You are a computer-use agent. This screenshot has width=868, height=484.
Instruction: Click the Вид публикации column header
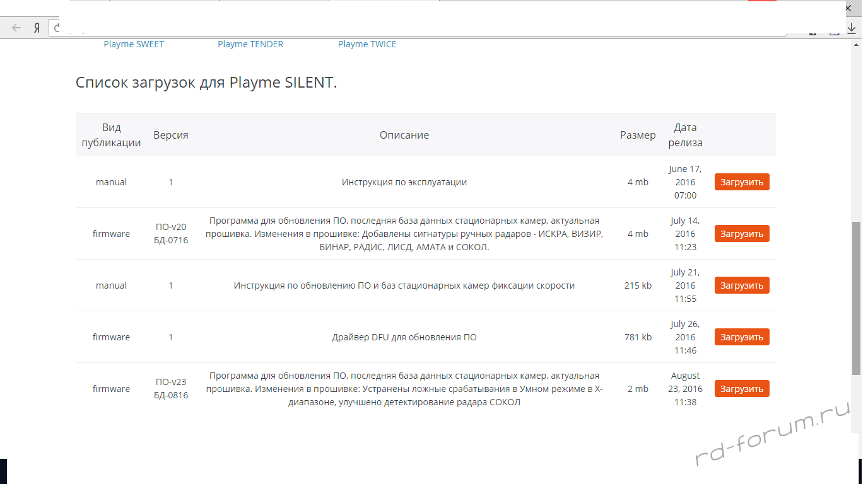point(112,135)
